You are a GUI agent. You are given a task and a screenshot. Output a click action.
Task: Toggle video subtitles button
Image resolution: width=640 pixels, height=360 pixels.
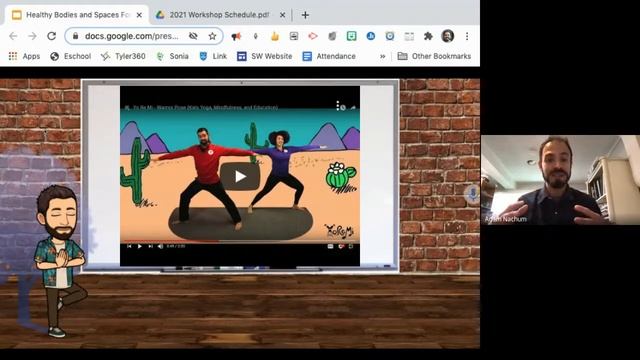pyautogui.click(x=330, y=246)
